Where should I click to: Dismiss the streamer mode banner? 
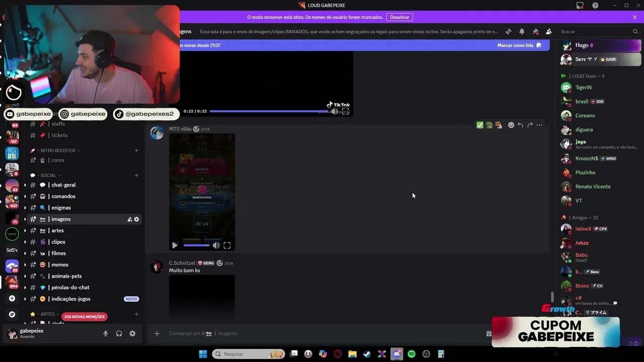pyautogui.click(x=635, y=17)
